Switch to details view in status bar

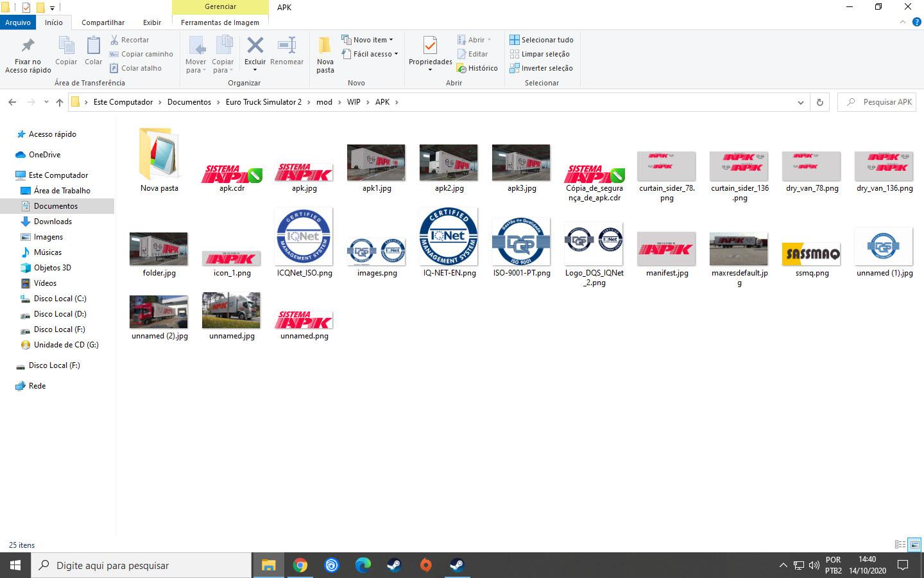coord(900,545)
